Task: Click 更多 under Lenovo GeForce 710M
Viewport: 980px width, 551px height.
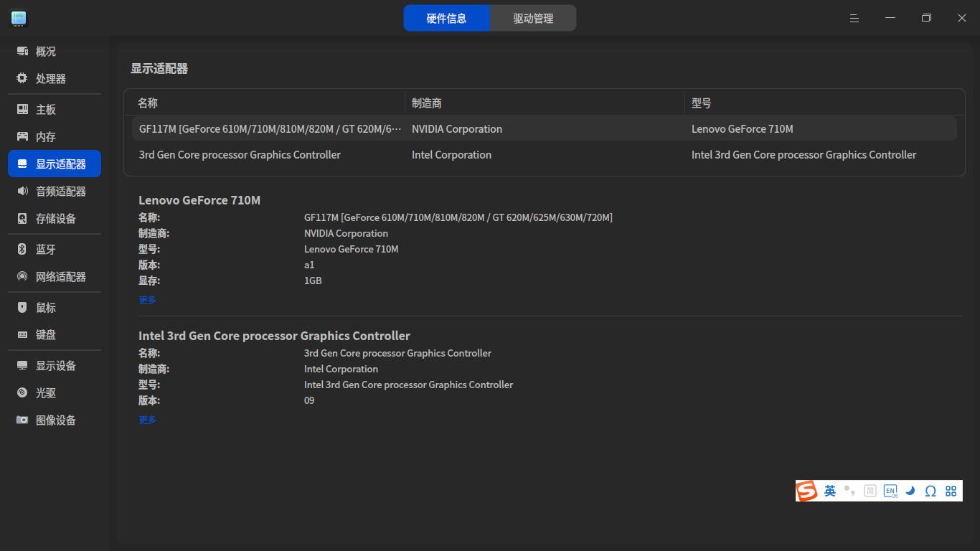Action: tap(147, 300)
